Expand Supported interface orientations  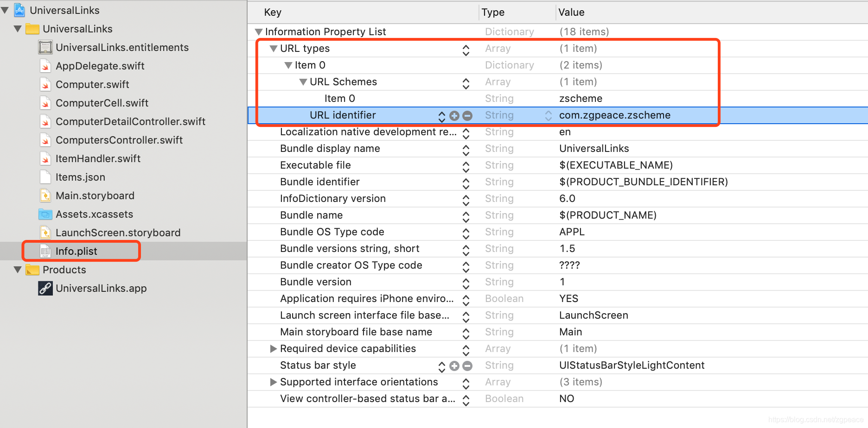(x=274, y=382)
